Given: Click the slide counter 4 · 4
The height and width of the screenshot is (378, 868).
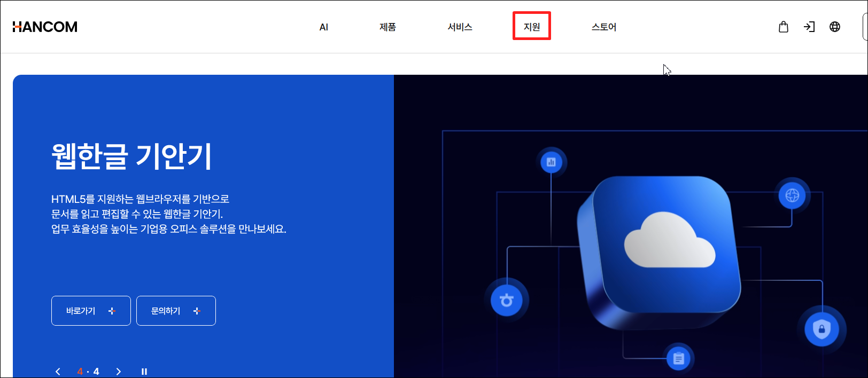Looking at the screenshot, I should click(88, 372).
